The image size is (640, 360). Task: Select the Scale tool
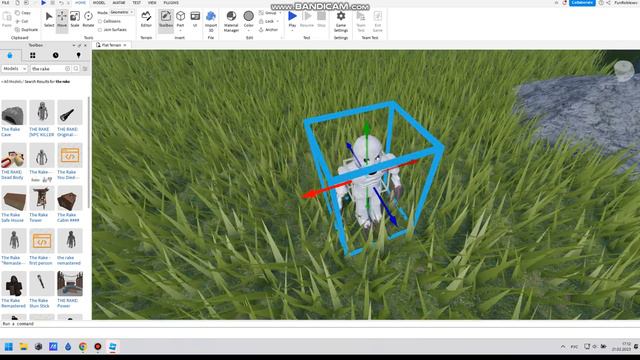tap(75, 19)
